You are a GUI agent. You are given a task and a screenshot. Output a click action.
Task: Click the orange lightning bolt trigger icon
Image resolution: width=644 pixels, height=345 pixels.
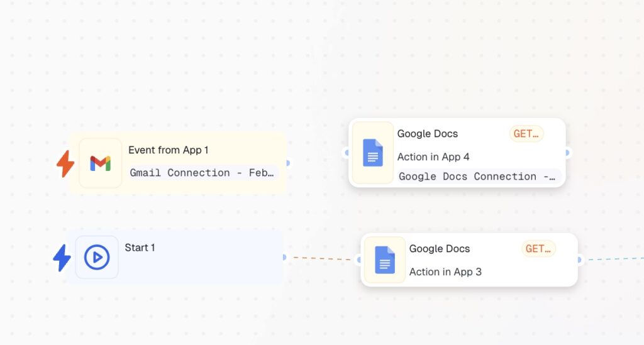pos(65,164)
